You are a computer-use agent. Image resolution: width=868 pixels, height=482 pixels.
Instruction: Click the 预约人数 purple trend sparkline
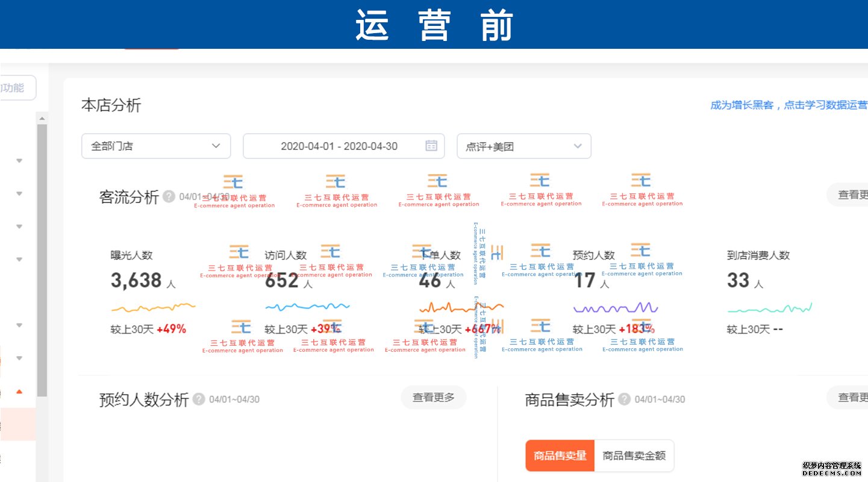[x=616, y=307]
